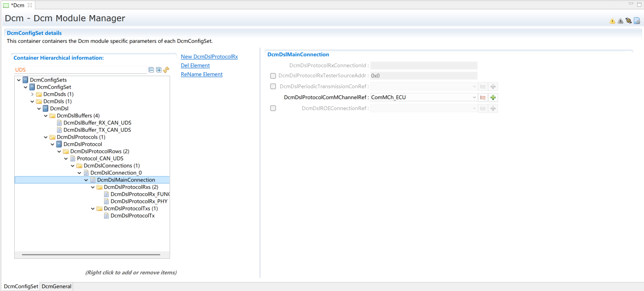Click the document settings icon at top right

point(637,21)
